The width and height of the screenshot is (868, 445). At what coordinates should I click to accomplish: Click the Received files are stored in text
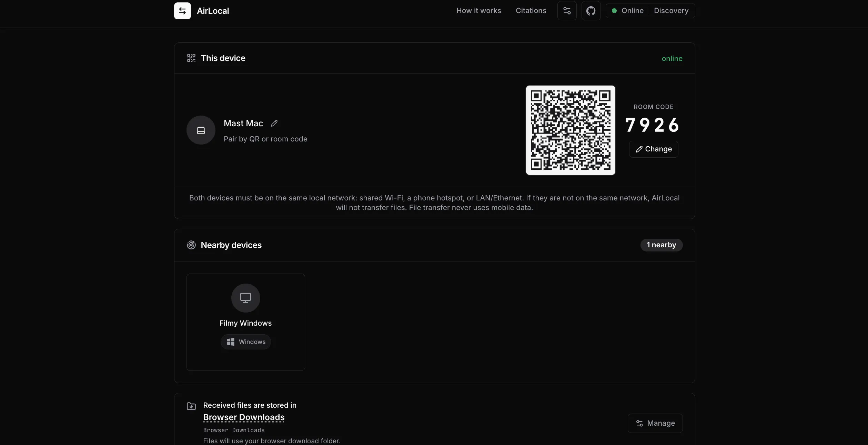250,405
